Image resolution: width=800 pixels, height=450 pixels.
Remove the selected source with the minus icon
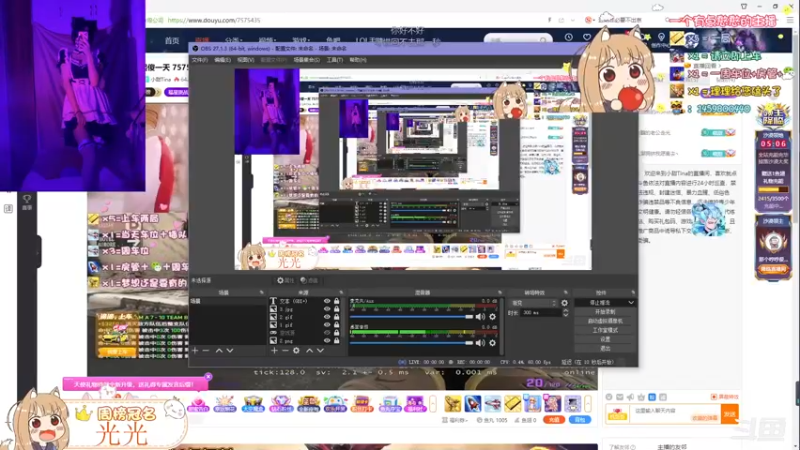285,351
